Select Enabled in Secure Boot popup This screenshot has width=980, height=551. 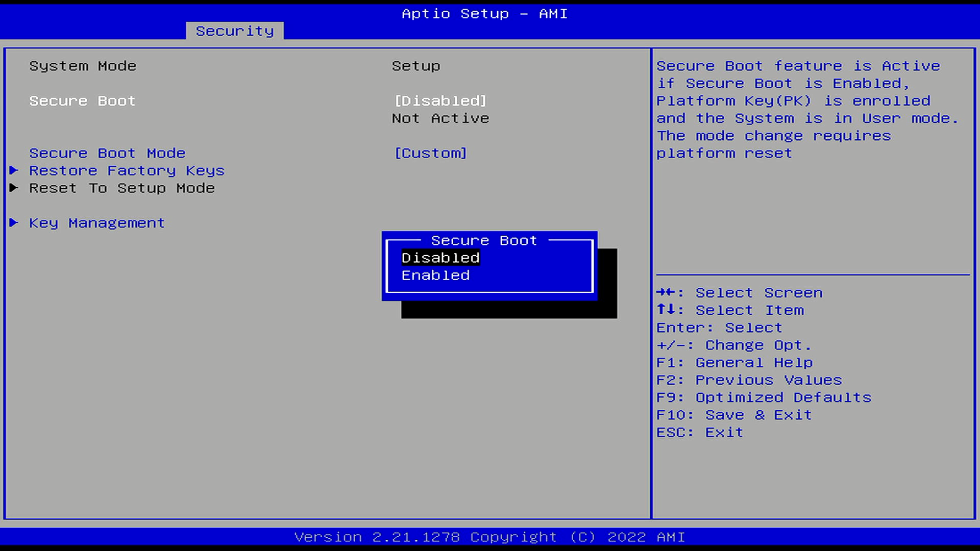point(435,275)
